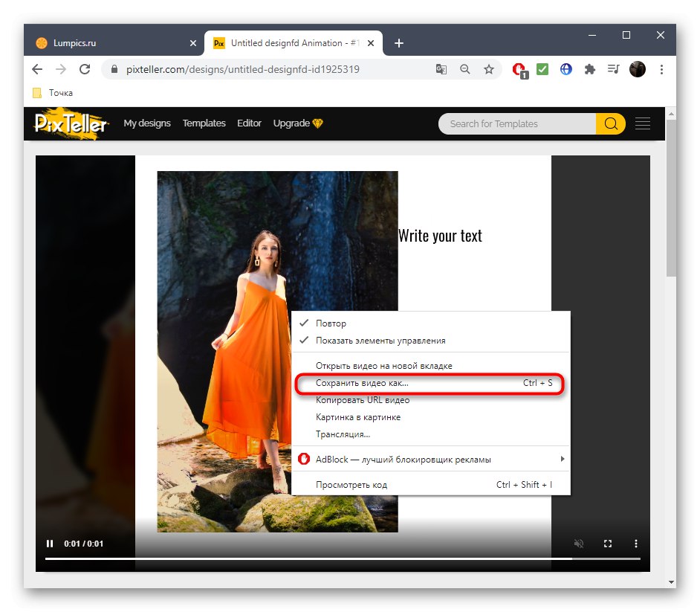Bookmark the page with the star icon
Viewport: 700px width, 612px height.
pos(489,68)
